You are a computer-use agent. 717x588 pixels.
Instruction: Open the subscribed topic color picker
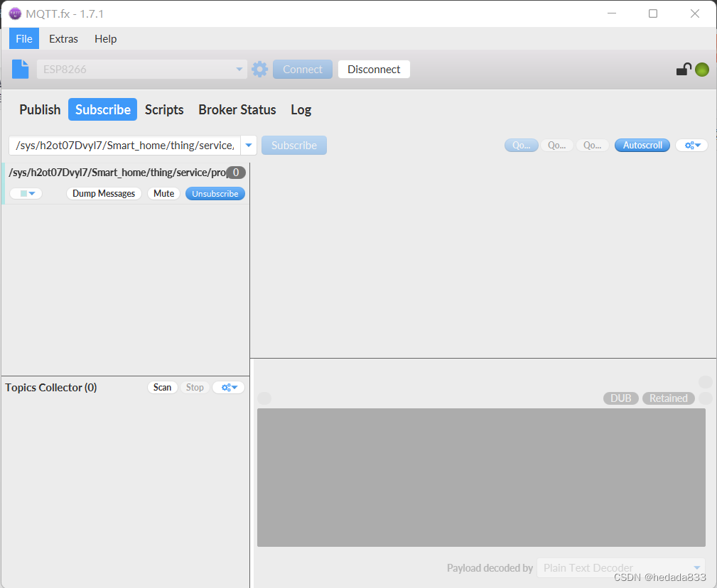pyautogui.click(x=26, y=194)
